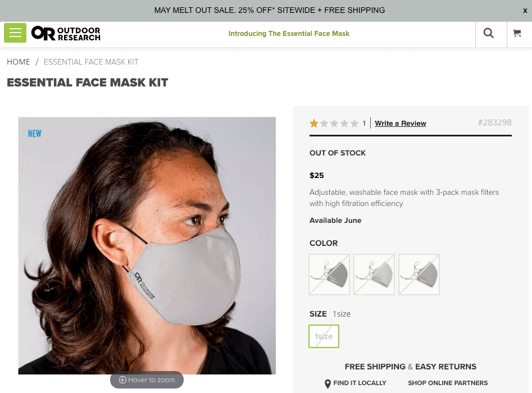Click the gold rating star

pyautogui.click(x=314, y=124)
